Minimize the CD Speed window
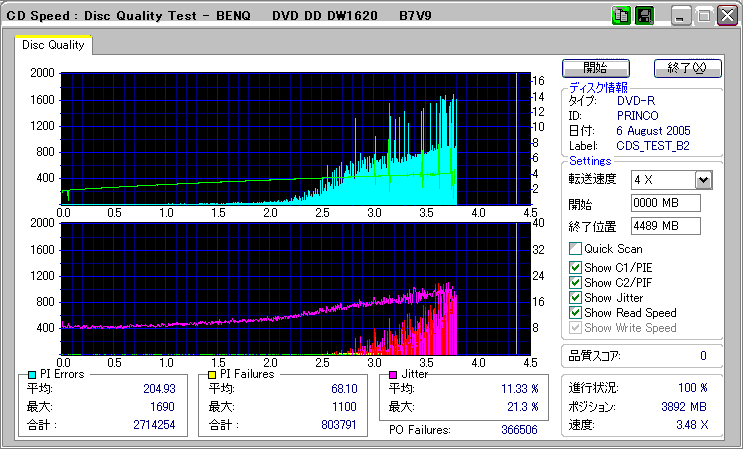The width and height of the screenshot is (743, 449). [681, 16]
